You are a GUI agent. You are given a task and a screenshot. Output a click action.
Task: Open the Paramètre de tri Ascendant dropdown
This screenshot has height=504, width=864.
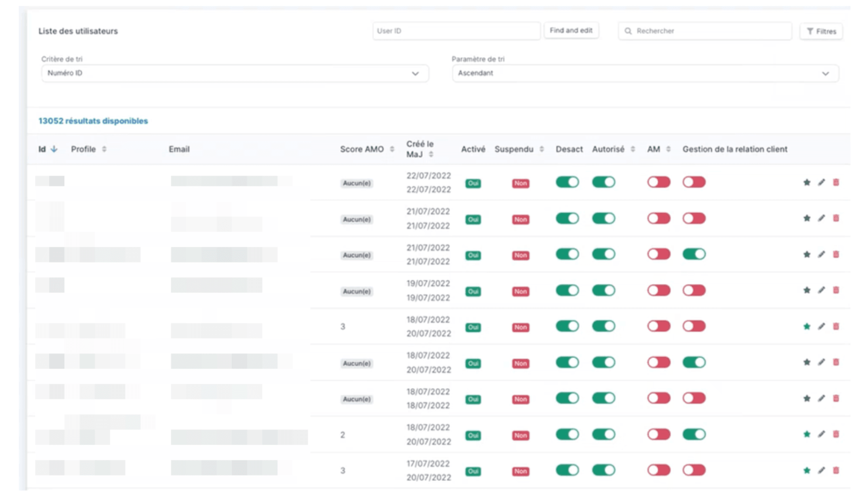[645, 73]
